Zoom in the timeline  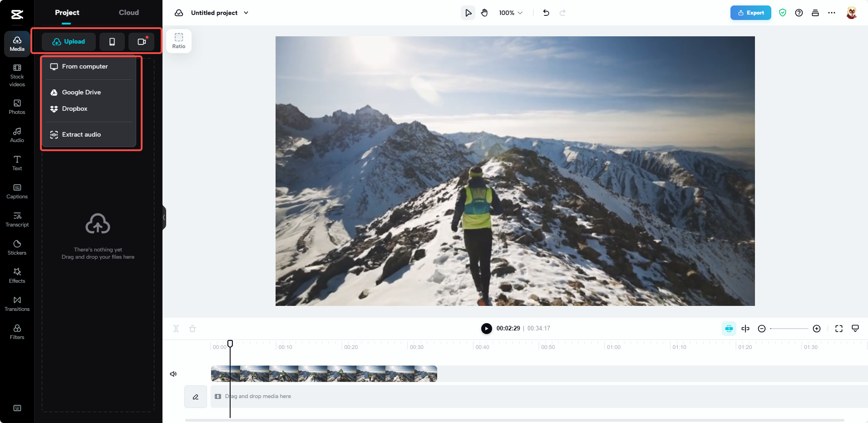(817, 329)
